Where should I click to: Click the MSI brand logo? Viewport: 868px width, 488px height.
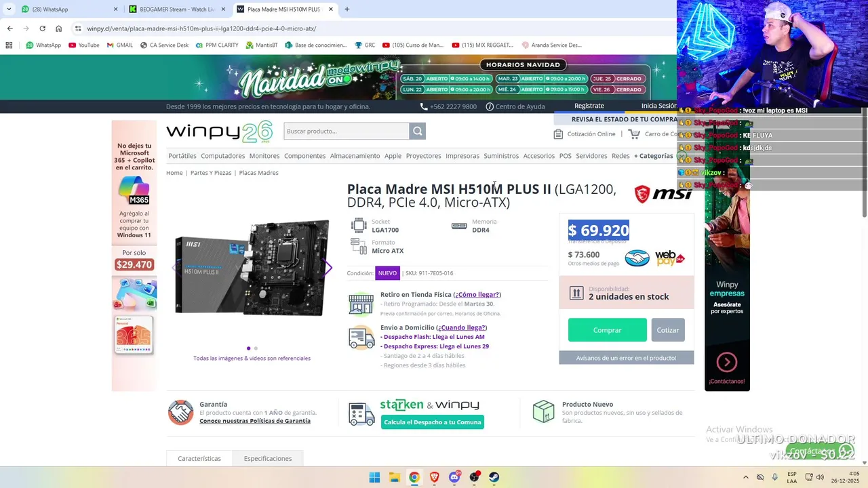[x=663, y=194]
